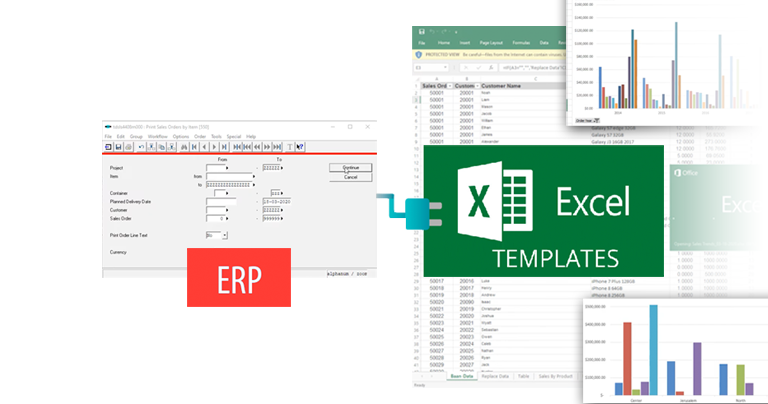Click the exit session icon in ERP toolbar
The image size is (768, 404).
pyautogui.click(x=108, y=147)
